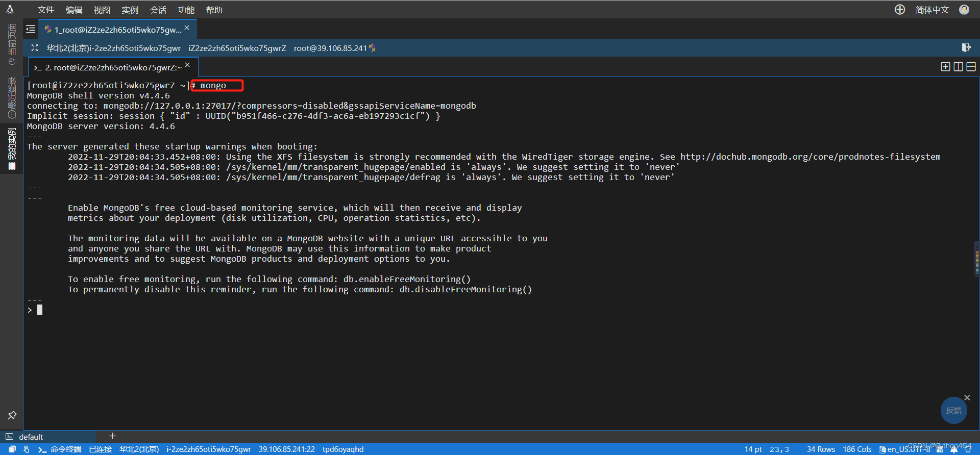This screenshot has height=455, width=980.
Task: Open the 功能 menu
Action: click(186, 10)
